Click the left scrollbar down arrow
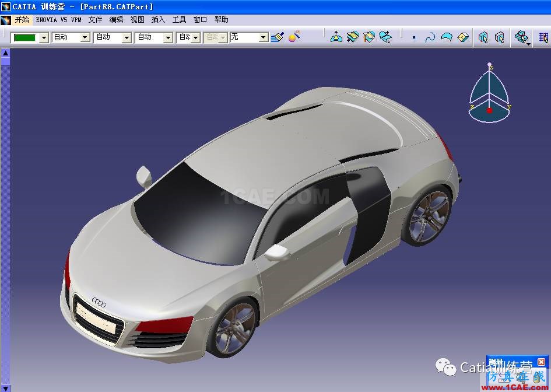This screenshot has height=392, width=551. coord(5,388)
